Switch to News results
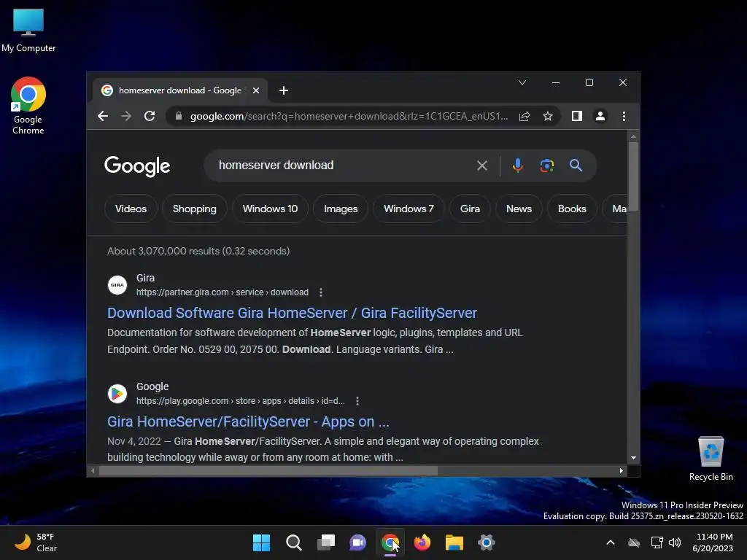The height and width of the screenshot is (560, 747). pyautogui.click(x=519, y=209)
